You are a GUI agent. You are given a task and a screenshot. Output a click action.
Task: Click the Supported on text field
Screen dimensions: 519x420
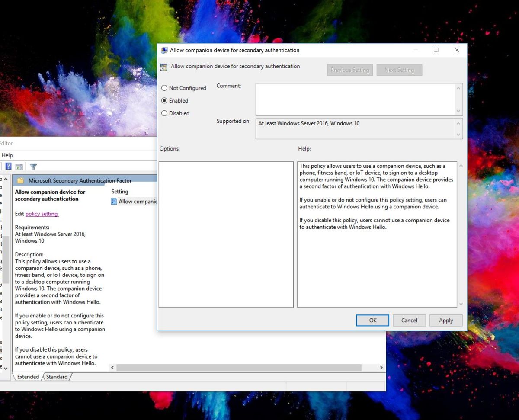[355, 129]
